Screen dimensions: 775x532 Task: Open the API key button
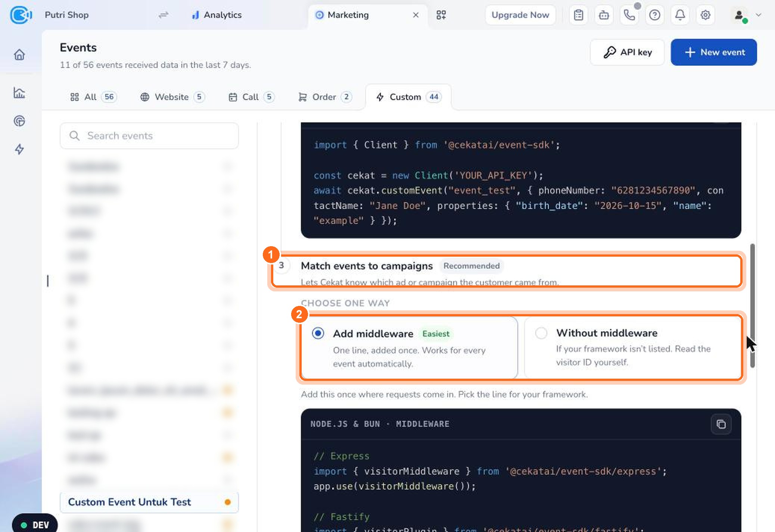(x=627, y=52)
